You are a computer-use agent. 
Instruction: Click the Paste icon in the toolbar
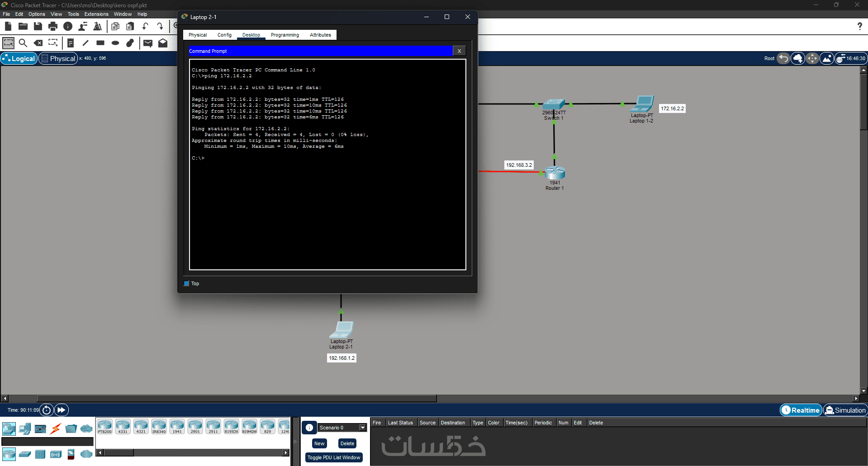pyautogui.click(x=130, y=26)
